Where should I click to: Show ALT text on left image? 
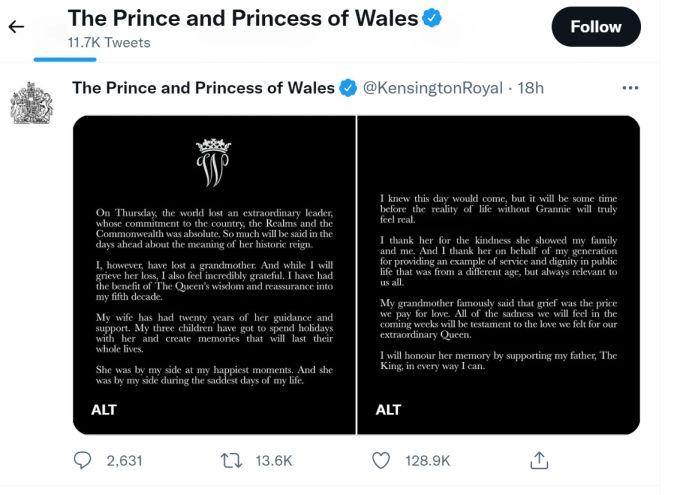pyautogui.click(x=104, y=410)
